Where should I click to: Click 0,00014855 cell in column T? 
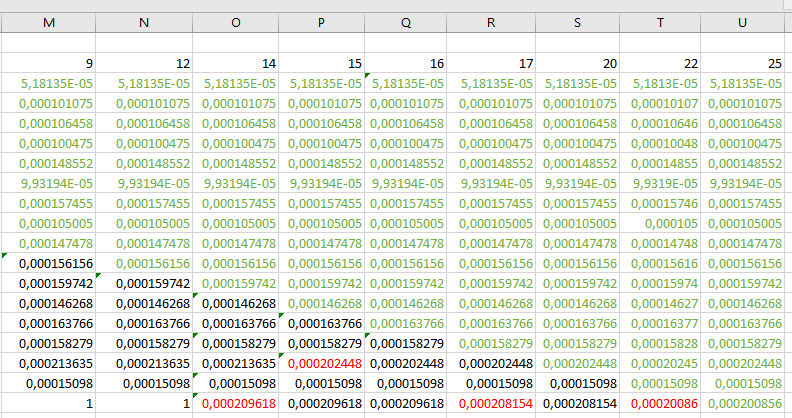[660, 164]
